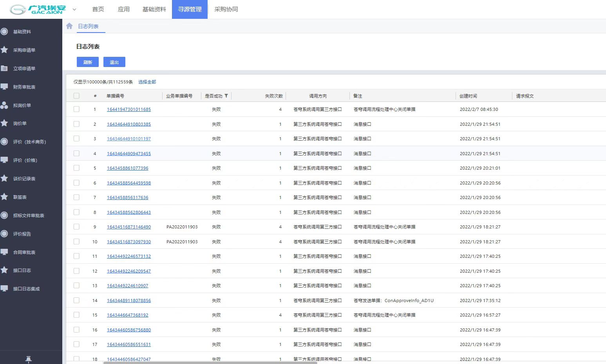This screenshot has height=364, width=606.
Task: Check the box for row 5
Action: [76, 168]
